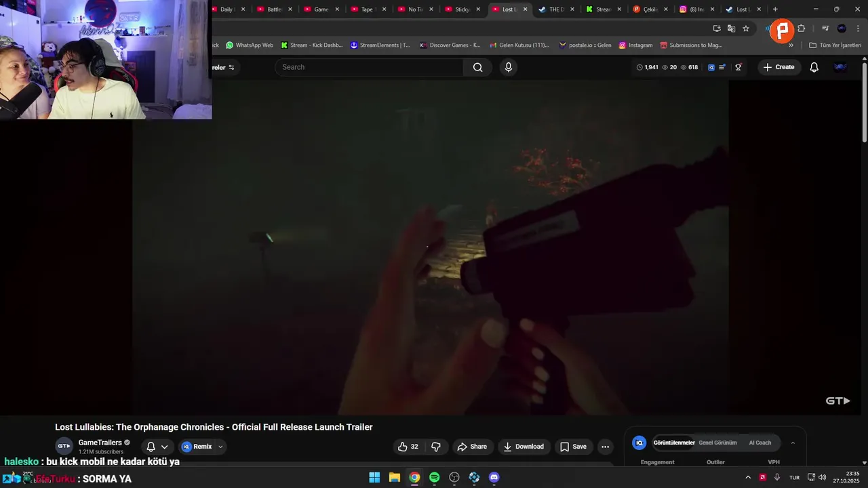868x488 pixels.
Task: Click the GameTrailers channel name
Action: tap(100, 443)
